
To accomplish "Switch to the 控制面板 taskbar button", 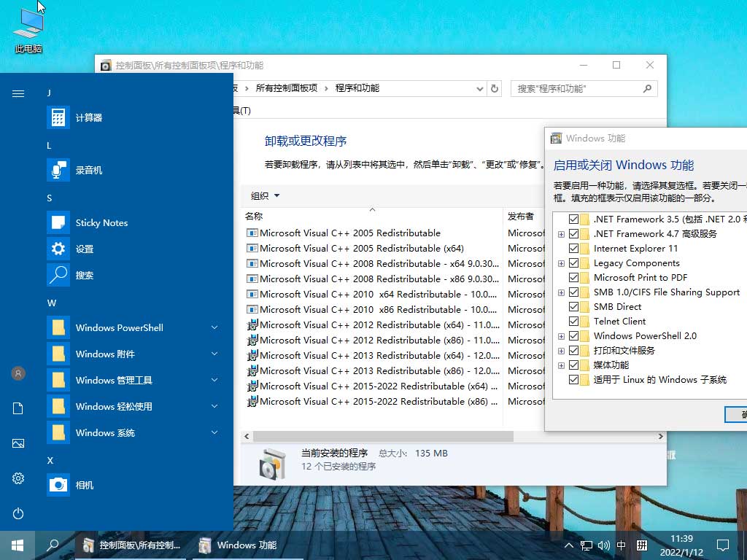I will 132,545.
